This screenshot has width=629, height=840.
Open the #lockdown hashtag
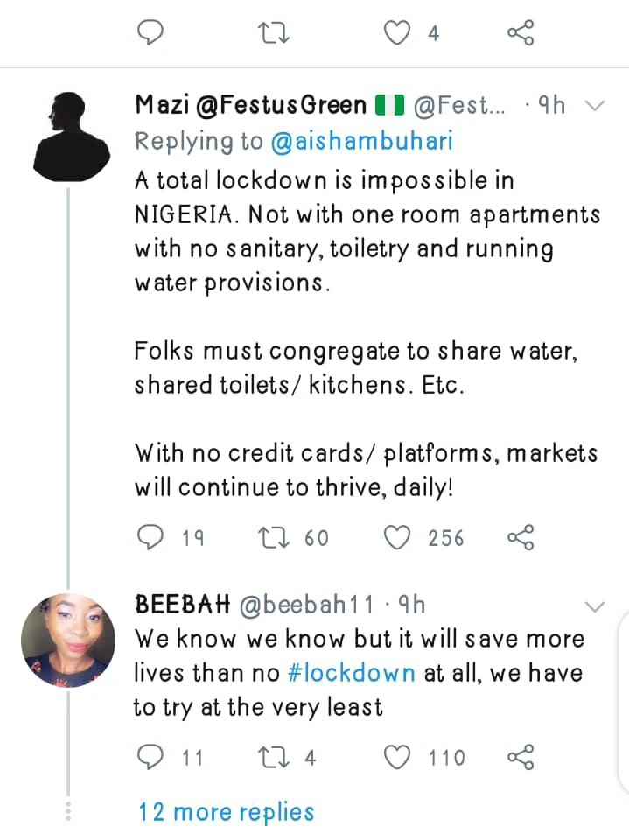(x=351, y=673)
